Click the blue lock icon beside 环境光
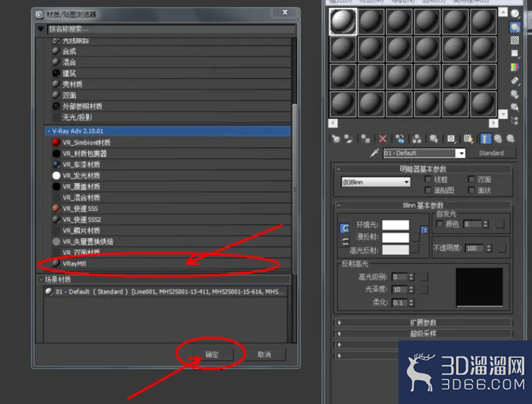 [424, 230]
